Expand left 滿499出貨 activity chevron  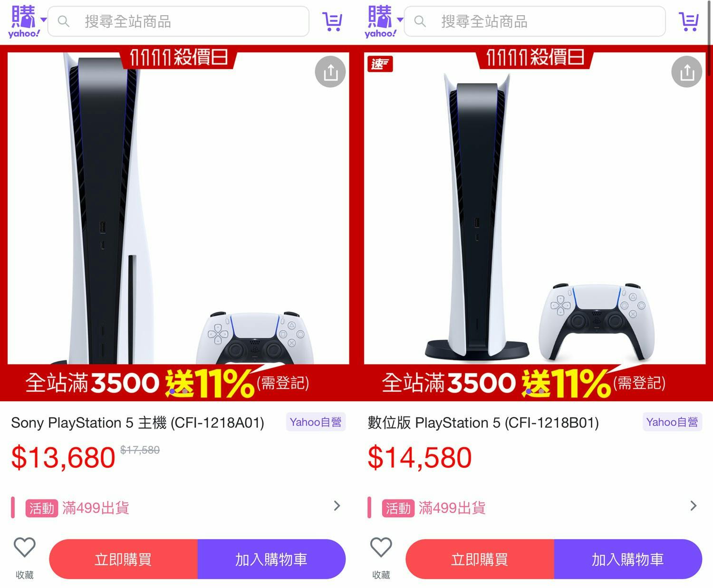[x=337, y=506]
